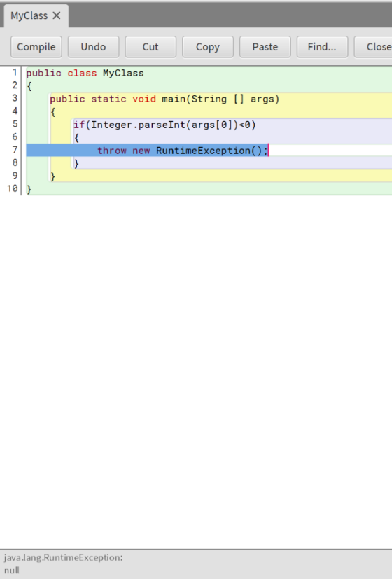Click line number 10 in the gutter

(13, 189)
